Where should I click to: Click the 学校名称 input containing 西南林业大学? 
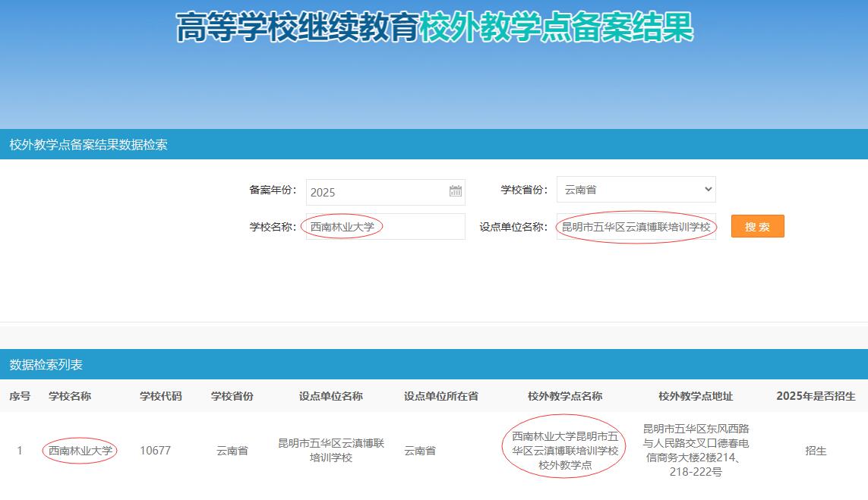(385, 227)
